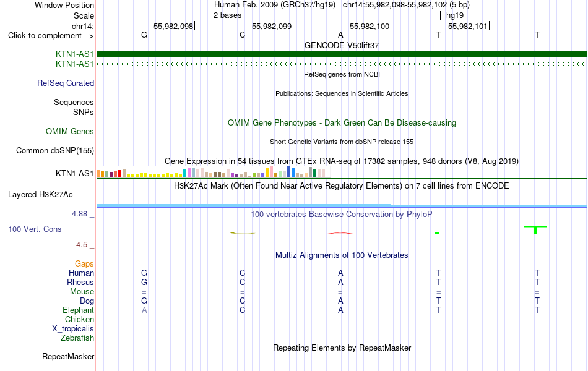
Task: Open '100 vertebrates Basewise Conservation by PhyloP' title
Action: tap(342, 215)
